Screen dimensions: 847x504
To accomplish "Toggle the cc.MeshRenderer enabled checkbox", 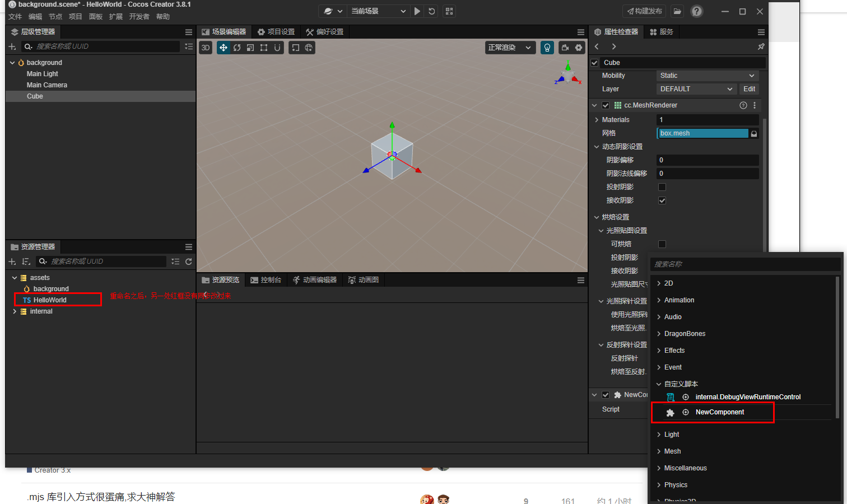I will click(606, 105).
